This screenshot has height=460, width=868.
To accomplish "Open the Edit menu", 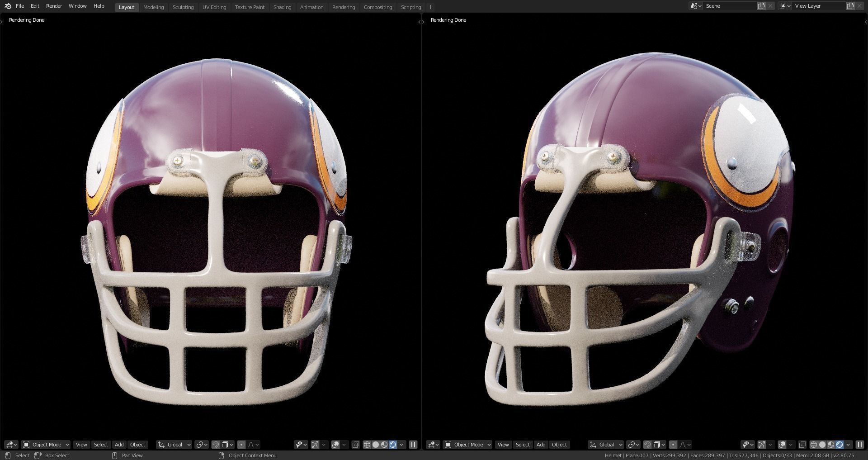I will (x=35, y=6).
